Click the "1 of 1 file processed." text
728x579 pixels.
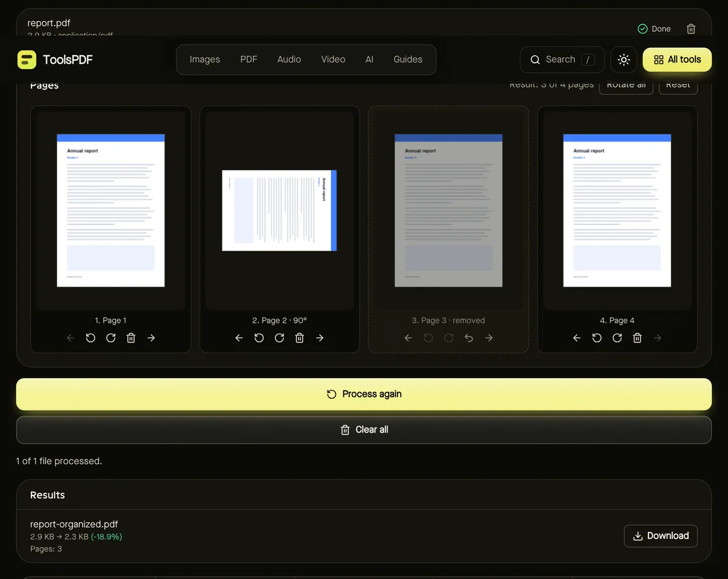click(x=59, y=461)
